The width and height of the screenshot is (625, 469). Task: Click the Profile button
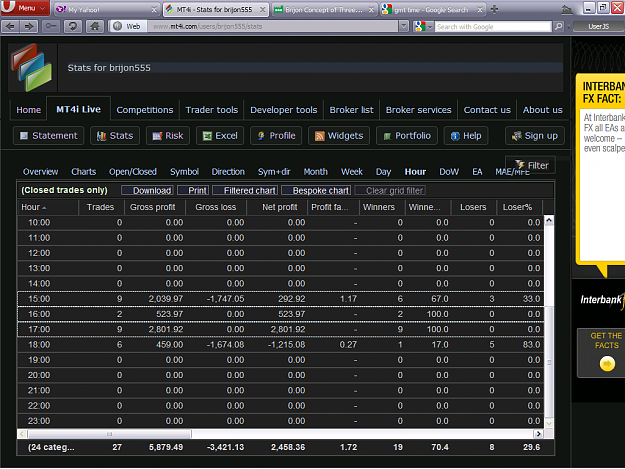click(276, 135)
